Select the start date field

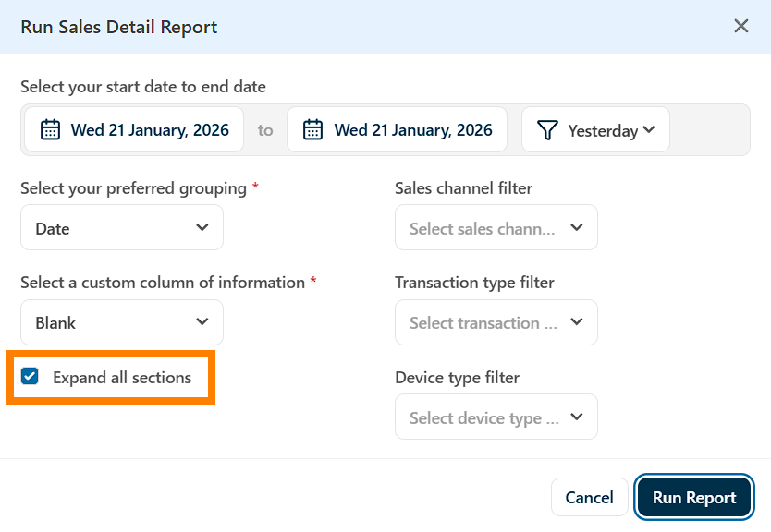135,130
